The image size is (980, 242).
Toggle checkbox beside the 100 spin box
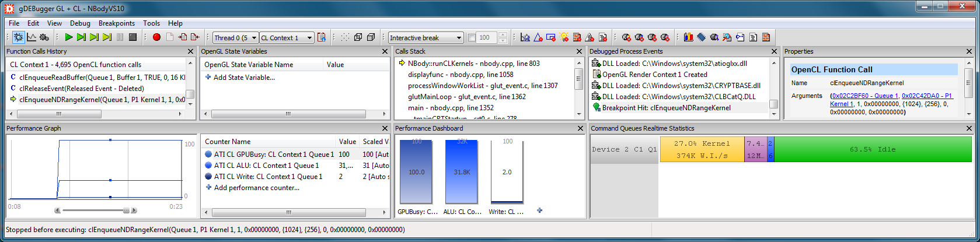pyautogui.click(x=472, y=38)
